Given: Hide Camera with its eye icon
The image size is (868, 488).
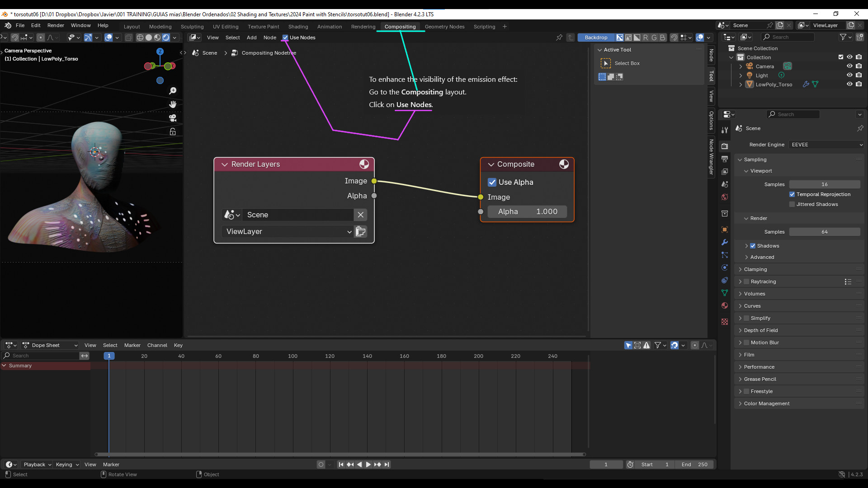Looking at the screenshot, I should coord(849,66).
